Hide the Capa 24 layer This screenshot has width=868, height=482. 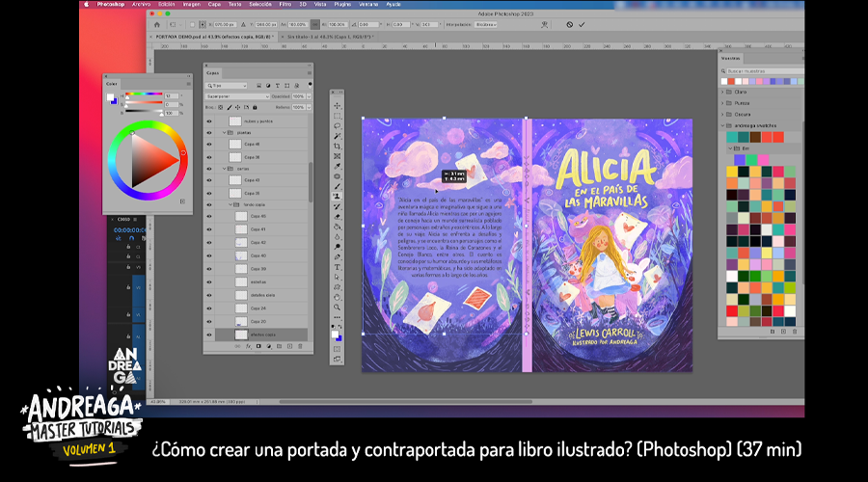208,308
